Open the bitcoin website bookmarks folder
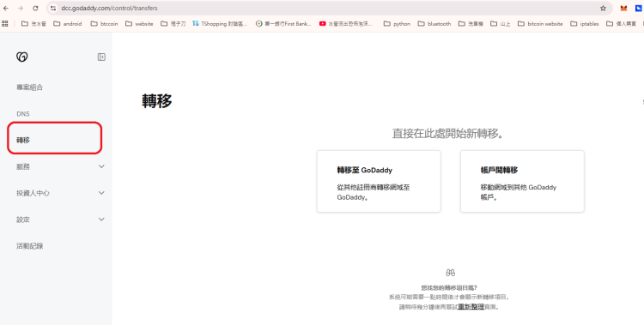Viewport: 644px width, 325px height. [540, 24]
